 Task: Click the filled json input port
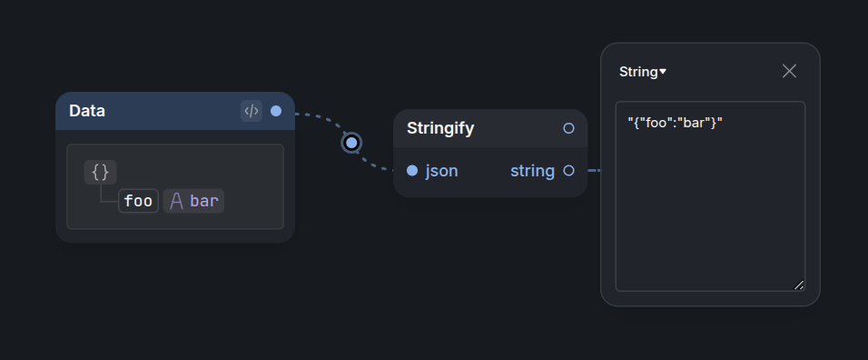coord(412,171)
